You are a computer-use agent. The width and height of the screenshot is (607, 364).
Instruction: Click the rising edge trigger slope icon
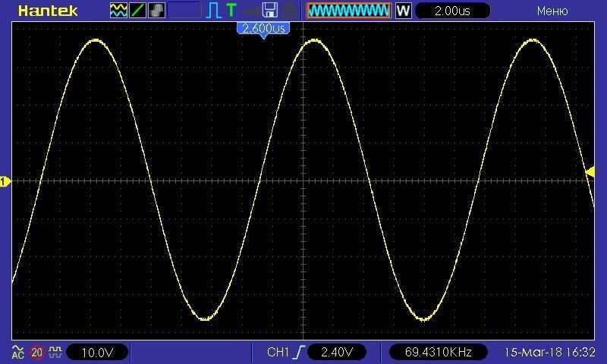[300, 352]
